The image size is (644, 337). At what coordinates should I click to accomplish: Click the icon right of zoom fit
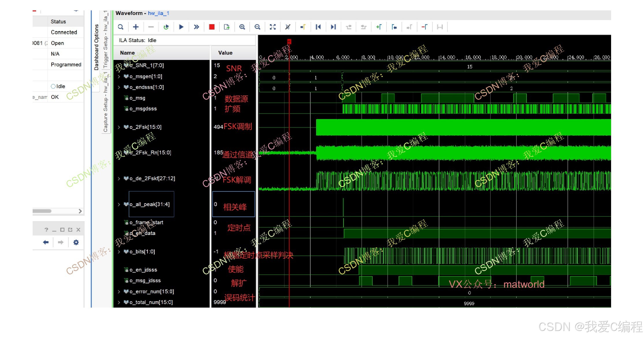(x=288, y=27)
